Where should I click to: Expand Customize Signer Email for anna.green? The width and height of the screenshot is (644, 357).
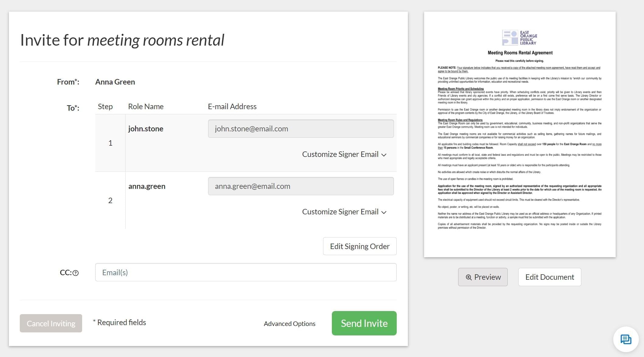click(x=344, y=212)
